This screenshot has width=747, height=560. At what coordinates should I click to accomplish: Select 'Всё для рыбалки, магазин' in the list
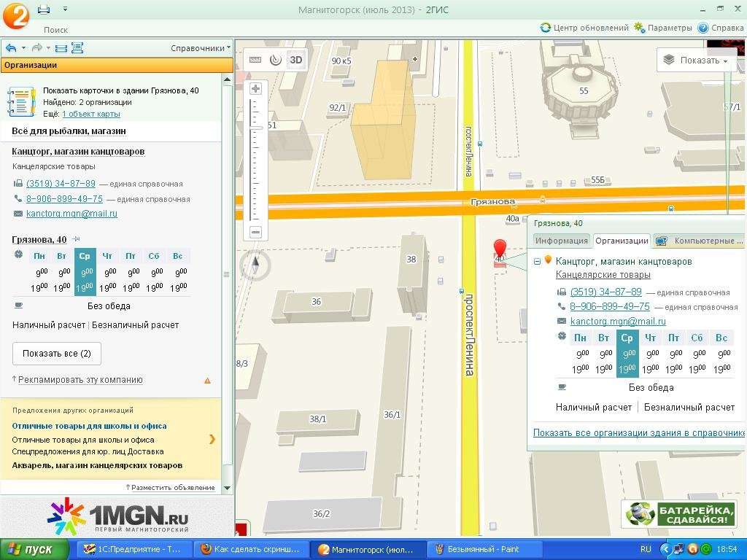(x=69, y=131)
